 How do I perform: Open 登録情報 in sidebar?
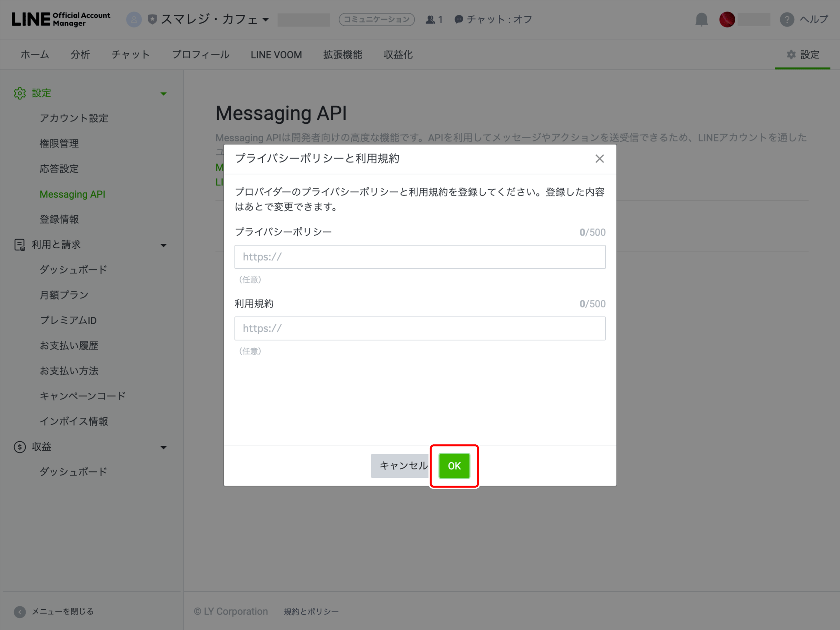[x=59, y=219]
